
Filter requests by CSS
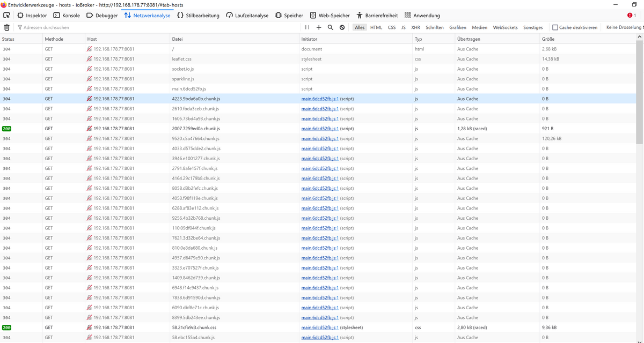click(392, 27)
